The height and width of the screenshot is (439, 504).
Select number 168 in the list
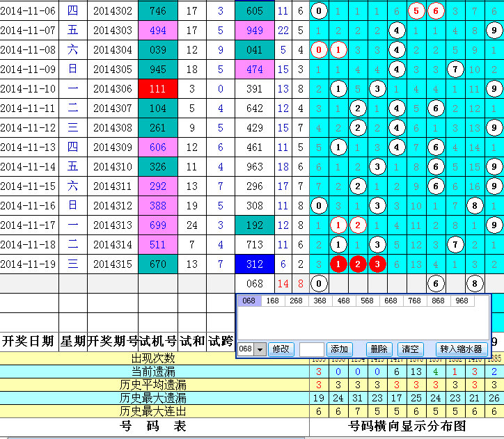[273, 301]
